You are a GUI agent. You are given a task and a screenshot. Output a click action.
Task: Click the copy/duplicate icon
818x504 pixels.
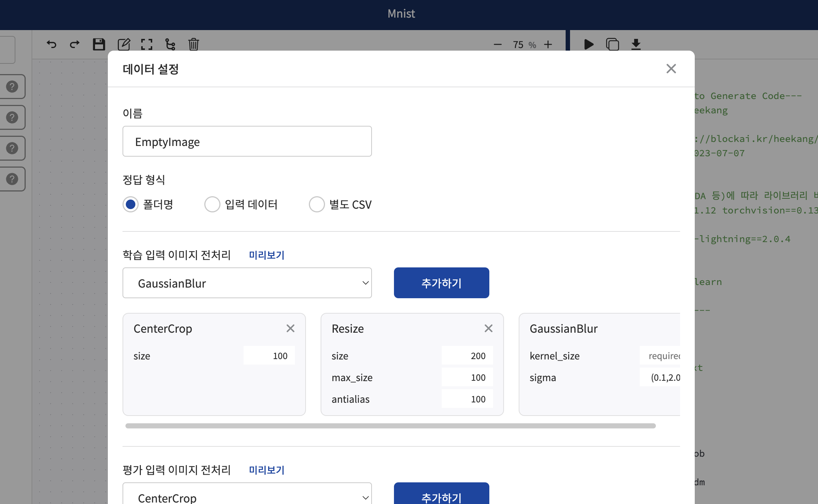pyautogui.click(x=612, y=44)
